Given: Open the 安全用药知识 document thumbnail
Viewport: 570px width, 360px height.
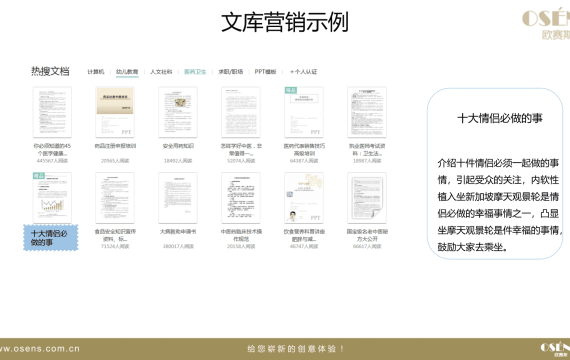Looking at the screenshot, I should pos(178,112).
